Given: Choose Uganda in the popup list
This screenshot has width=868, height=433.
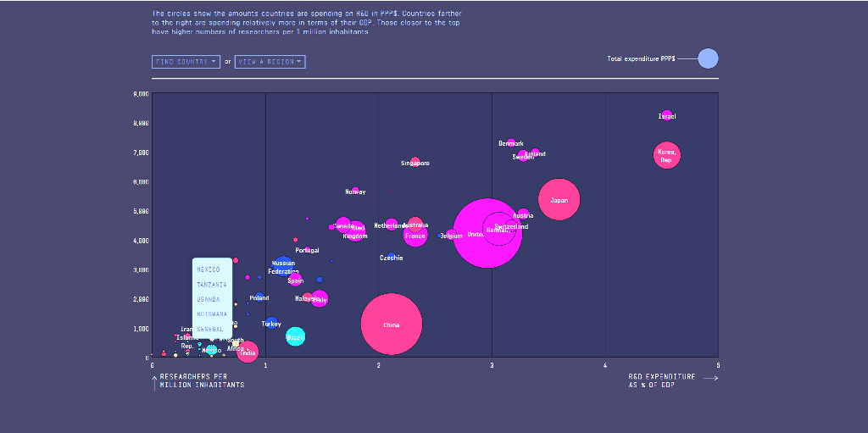Looking at the screenshot, I should click(x=209, y=299).
